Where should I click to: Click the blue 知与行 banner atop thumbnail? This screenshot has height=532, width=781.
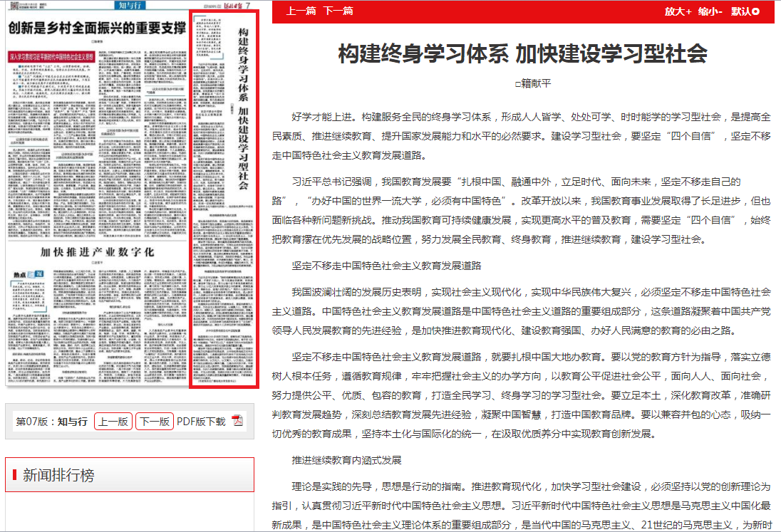tap(132, 6)
